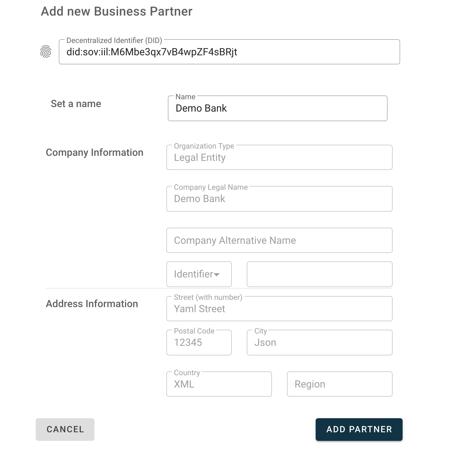Select the Country field showing XML
This screenshot has height=474, width=476.
(219, 384)
